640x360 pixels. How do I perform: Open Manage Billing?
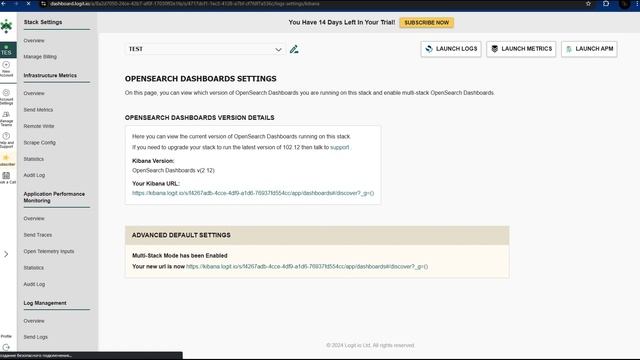(40, 57)
